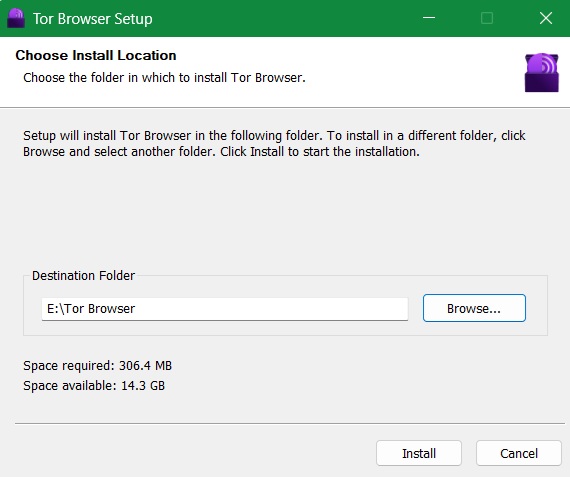Cancel the Tor Browser setup

[x=519, y=453]
